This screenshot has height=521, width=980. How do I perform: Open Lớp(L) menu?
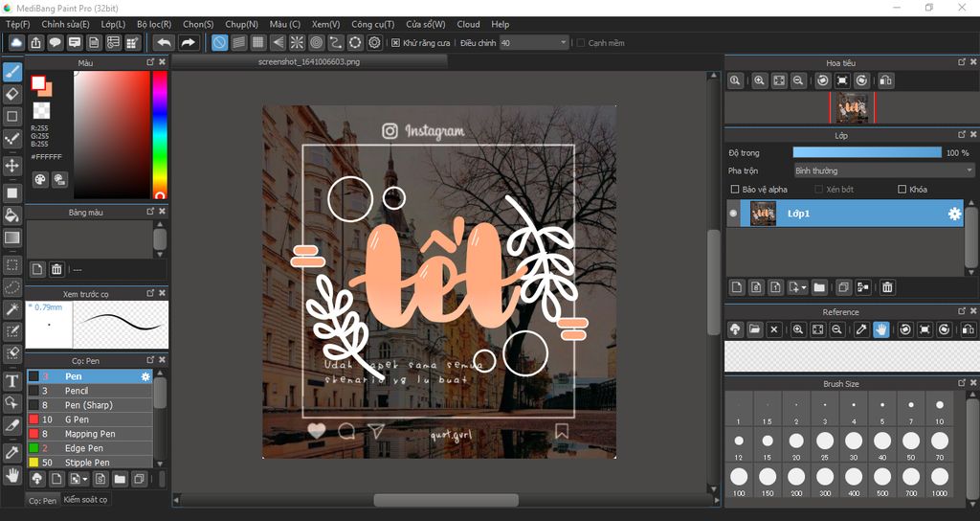point(113,24)
